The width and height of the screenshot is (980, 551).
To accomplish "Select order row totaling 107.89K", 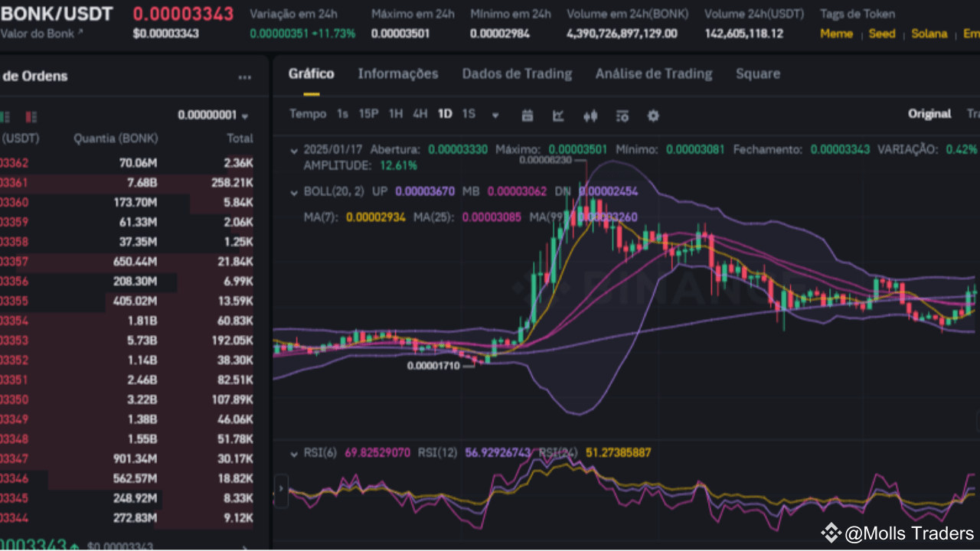I will 127,399.
